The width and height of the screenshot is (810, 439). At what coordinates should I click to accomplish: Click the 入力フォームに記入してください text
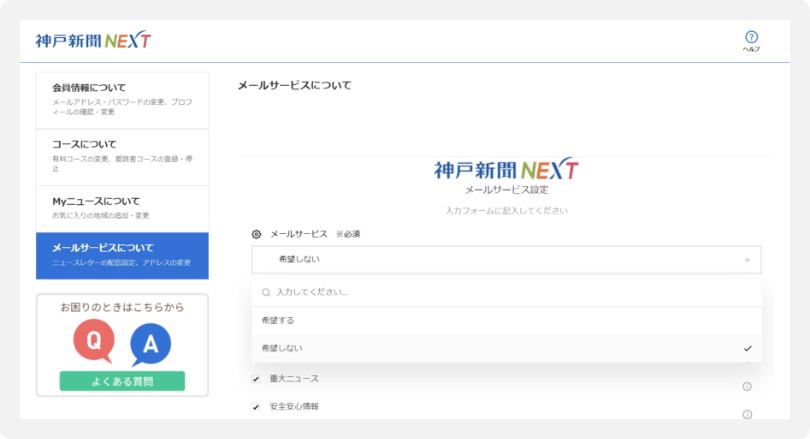(506, 211)
